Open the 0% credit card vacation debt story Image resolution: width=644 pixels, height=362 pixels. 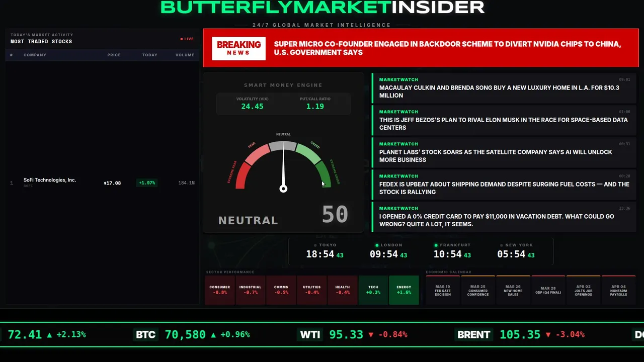click(x=504, y=216)
